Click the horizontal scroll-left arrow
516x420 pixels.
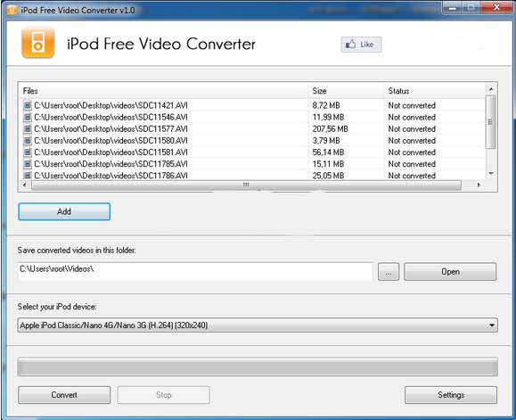pyautogui.click(x=24, y=185)
